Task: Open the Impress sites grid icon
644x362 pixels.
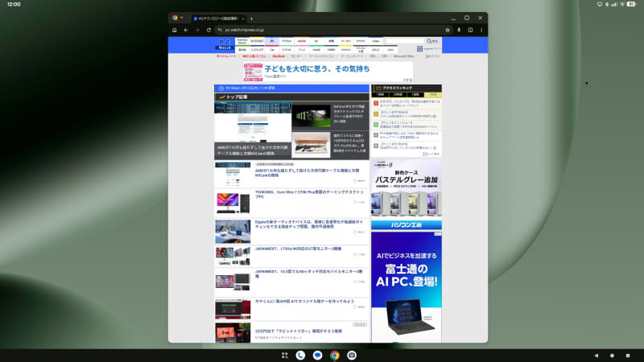Action: tap(419, 49)
